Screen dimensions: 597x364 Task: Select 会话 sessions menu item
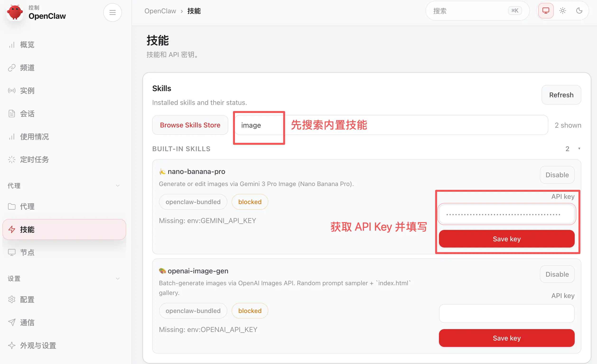point(27,114)
